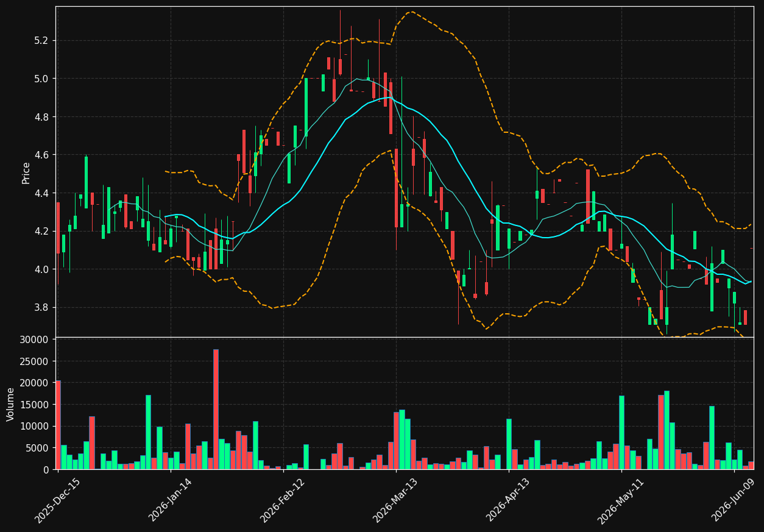Click the 5.2 price tick label
Screen dimensions: 764x532
[41, 41]
